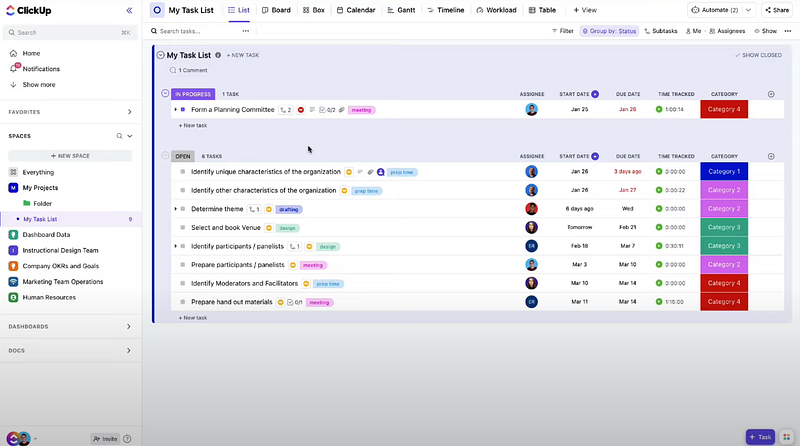Open more options next to search tasks
Screen dimensions: 800x446
point(245,31)
